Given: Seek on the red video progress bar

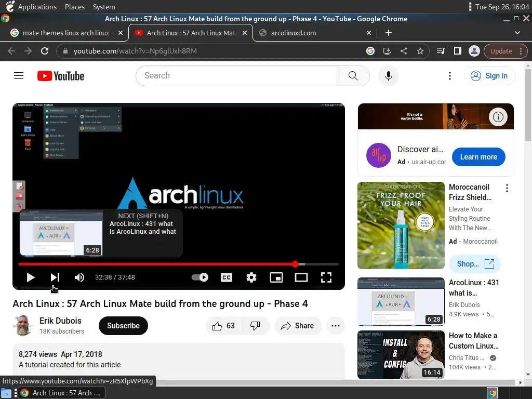Looking at the screenshot, I should 179,264.
